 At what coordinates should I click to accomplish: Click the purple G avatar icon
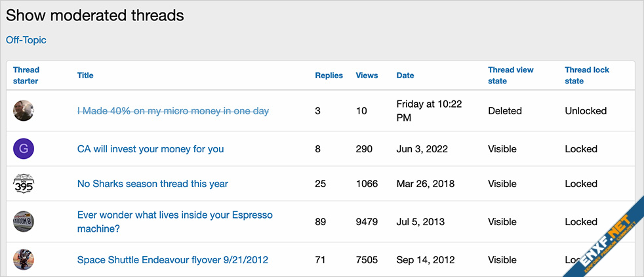(x=24, y=149)
